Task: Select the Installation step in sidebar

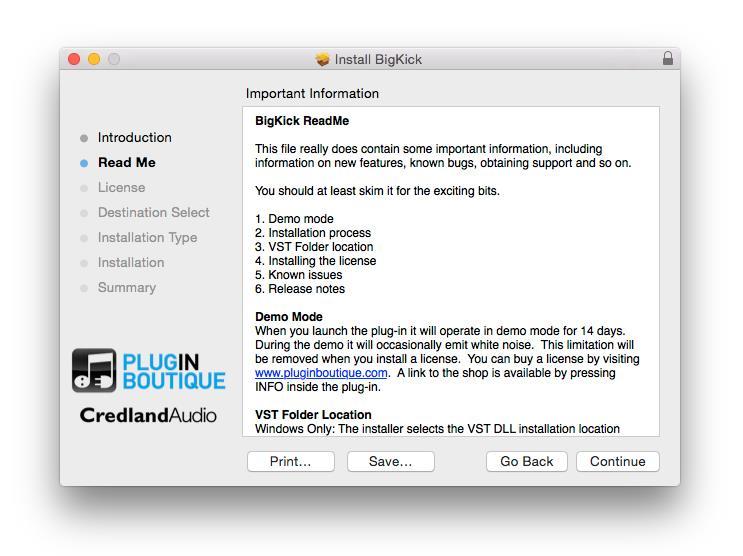Action: [x=131, y=263]
